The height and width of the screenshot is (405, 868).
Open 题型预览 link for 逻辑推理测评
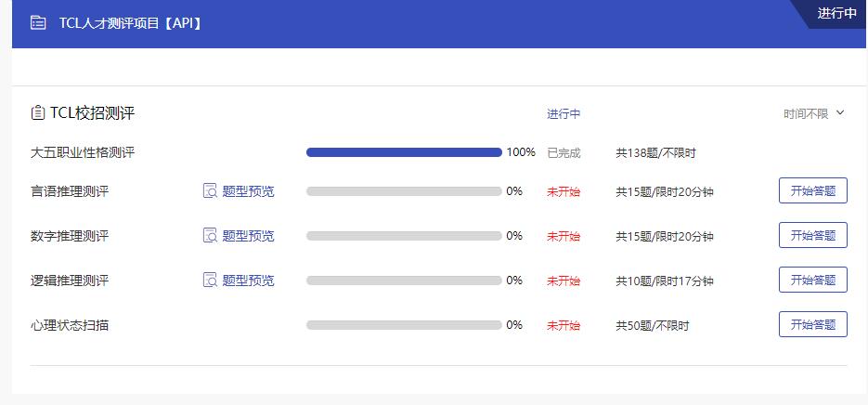(x=248, y=281)
